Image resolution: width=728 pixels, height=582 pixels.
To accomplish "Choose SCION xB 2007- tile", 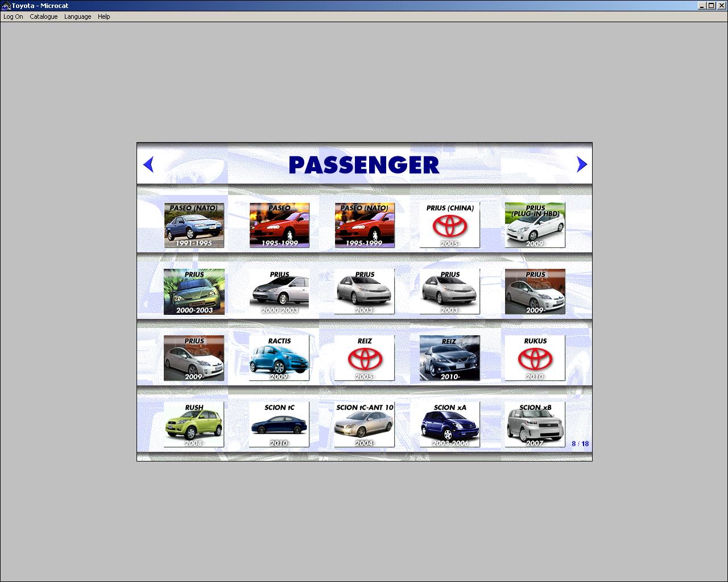I will 535,425.
